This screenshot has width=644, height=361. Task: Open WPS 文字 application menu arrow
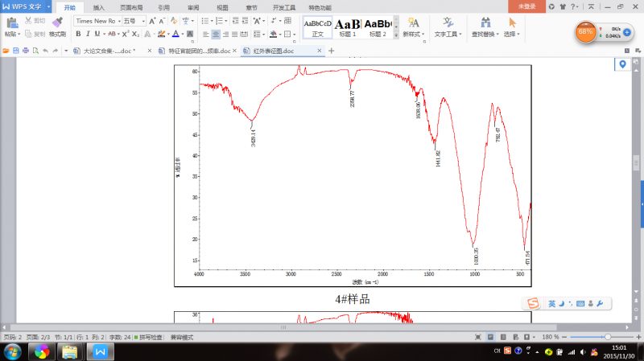pos(48,6)
